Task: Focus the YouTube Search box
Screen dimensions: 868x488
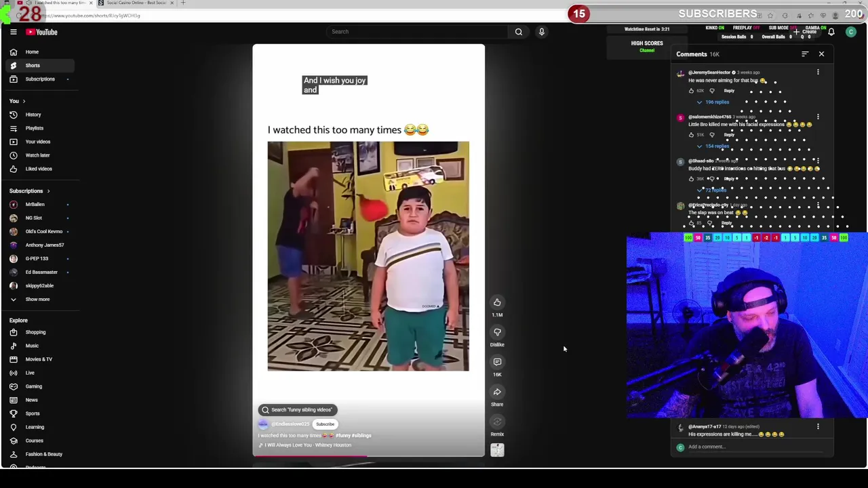Action: 417,32
